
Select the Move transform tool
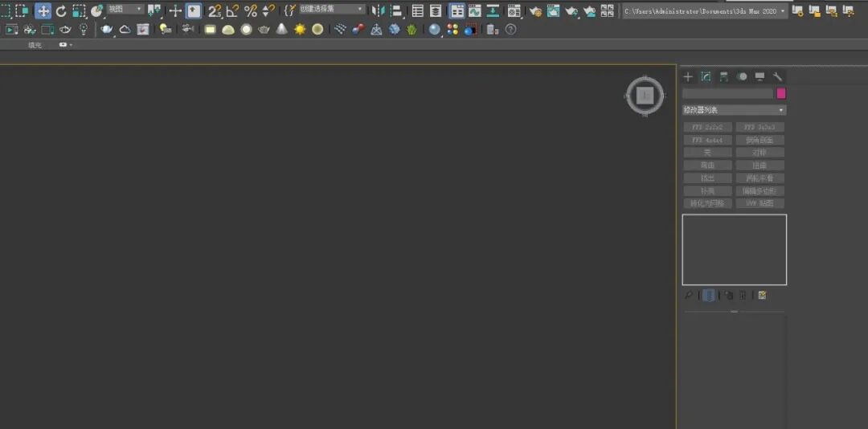tap(43, 10)
